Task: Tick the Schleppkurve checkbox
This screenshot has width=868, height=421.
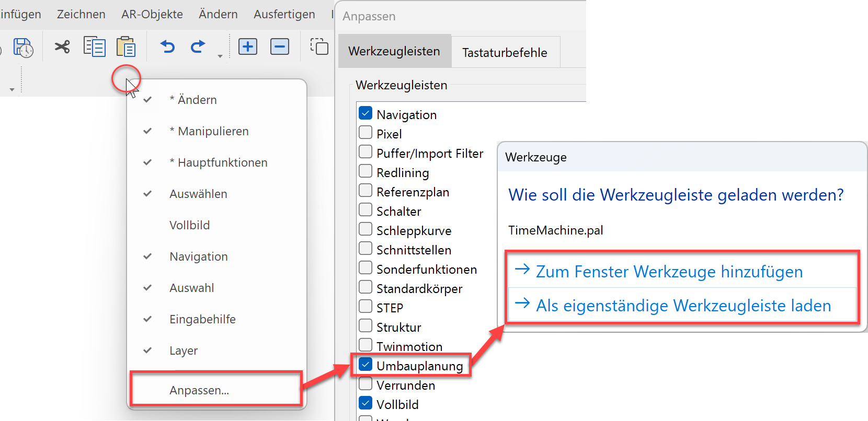Action: (366, 230)
